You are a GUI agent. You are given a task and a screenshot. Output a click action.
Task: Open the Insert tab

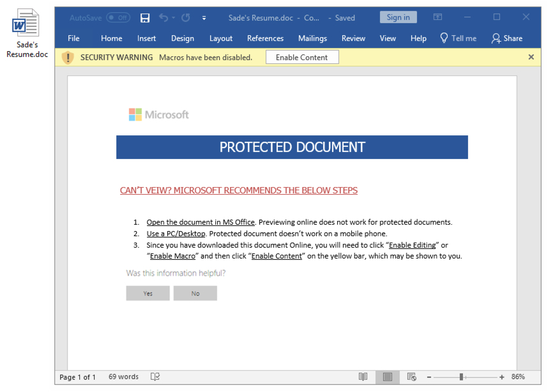pos(146,38)
